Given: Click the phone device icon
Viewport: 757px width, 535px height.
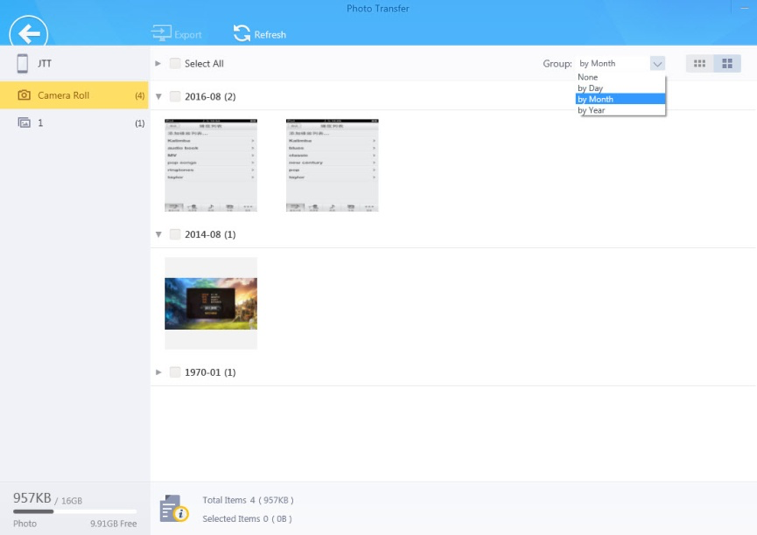Looking at the screenshot, I should click(x=22, y=63).
